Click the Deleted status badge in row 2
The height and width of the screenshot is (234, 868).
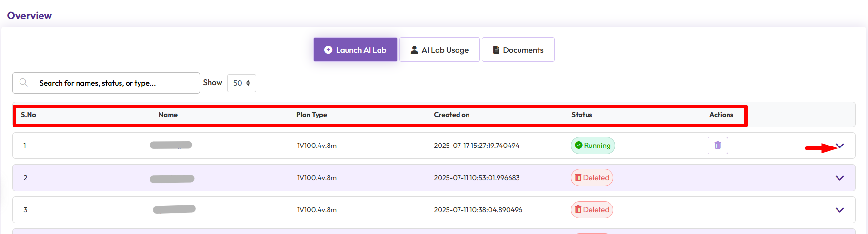(x=592, y=178)
